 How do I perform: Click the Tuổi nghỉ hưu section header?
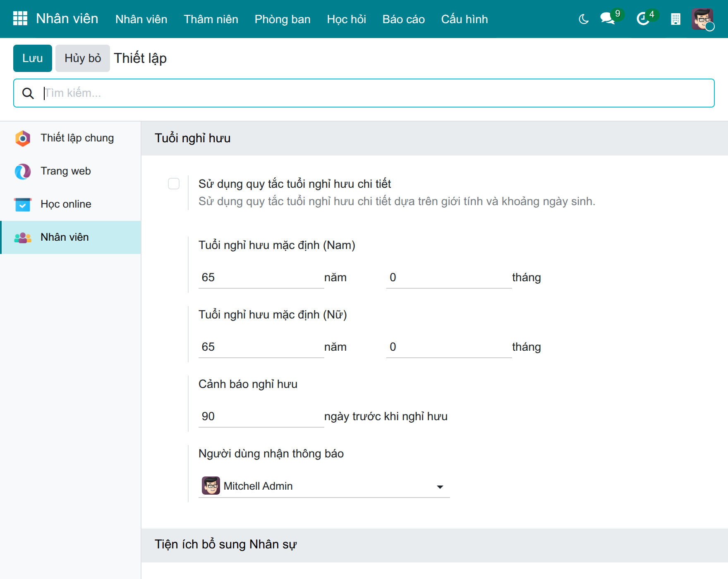point(193,138)
